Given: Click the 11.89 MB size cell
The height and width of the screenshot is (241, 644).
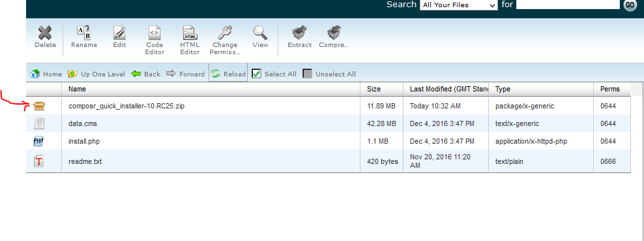Looking at the screenshot, I should pos(381,106).
